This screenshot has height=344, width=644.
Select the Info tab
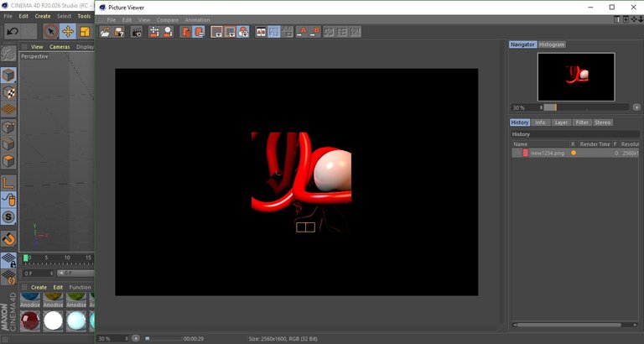coord(540,122)
